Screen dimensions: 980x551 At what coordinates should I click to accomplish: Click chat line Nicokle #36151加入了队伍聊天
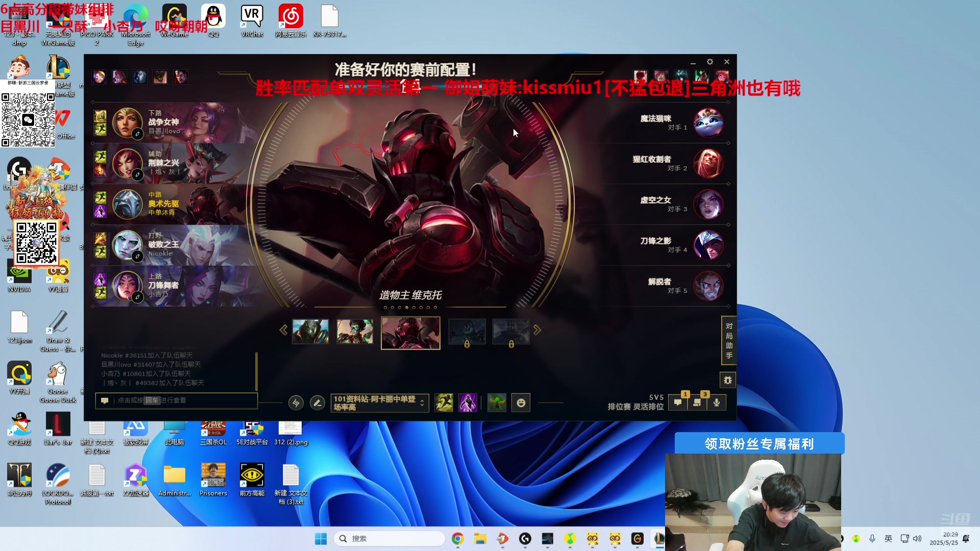pyautogui.click(x=147, y=355)
